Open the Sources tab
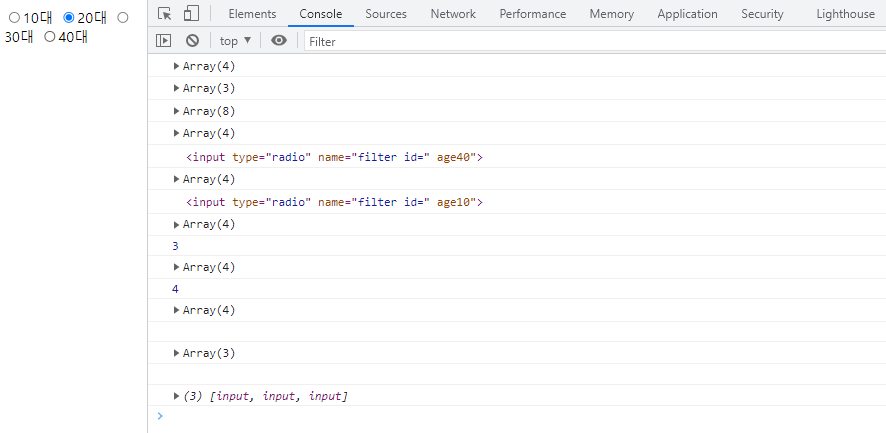Screen dimensions: 886x433 386,14
